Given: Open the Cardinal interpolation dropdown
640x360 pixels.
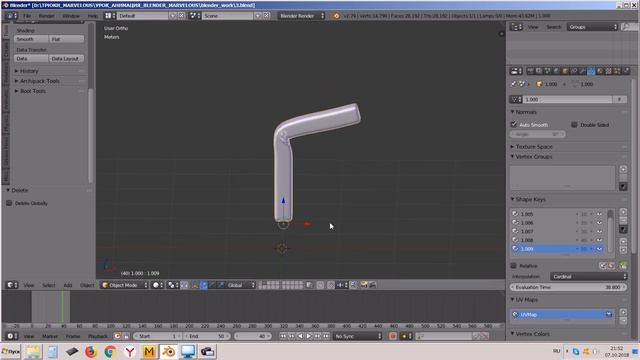Looking at the screenshot, I should [589, 276].
